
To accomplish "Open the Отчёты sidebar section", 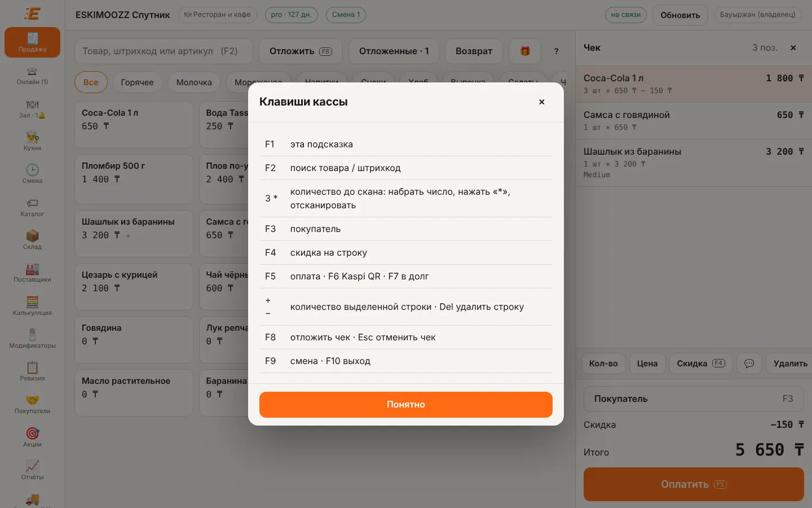I will click(x=32, y=471).
